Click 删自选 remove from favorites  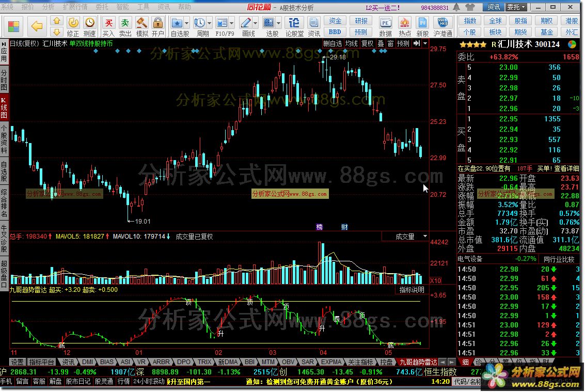pyautogui.click(x=333, y=44)
